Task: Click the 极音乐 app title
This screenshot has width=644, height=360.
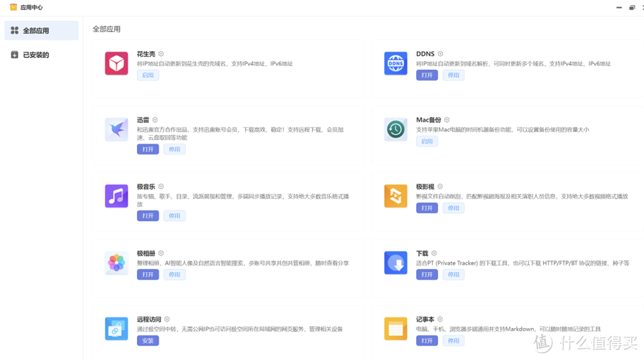Action: [146, 186]
